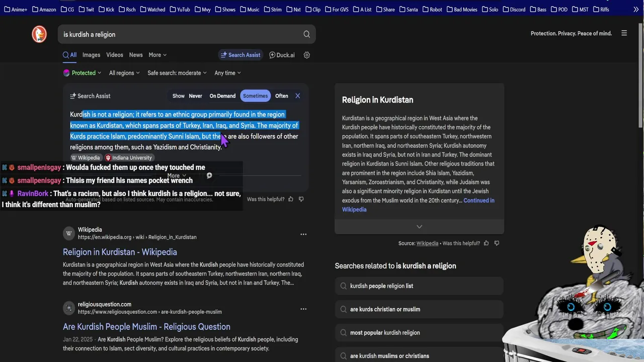The width and height of the screenshot is (644, 362).
Task: Open the Religion in Kurdistan - Wikipedia link
Action: tap(120, 252)
